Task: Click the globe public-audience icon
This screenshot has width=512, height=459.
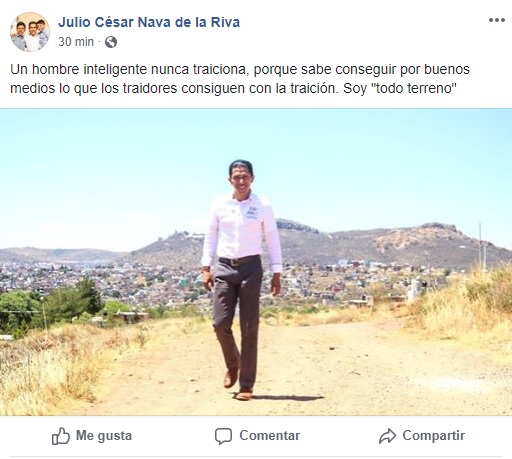Action: [x=111, y=42]
